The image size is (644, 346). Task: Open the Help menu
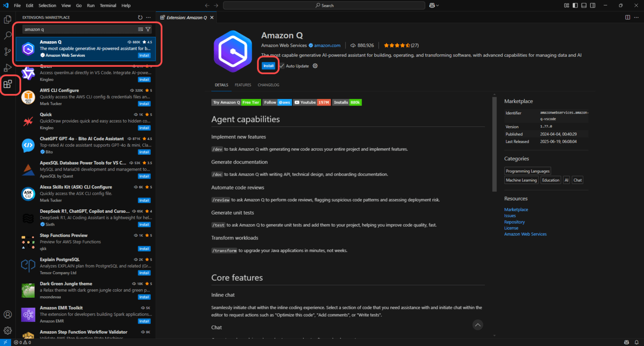coord(126,6)
